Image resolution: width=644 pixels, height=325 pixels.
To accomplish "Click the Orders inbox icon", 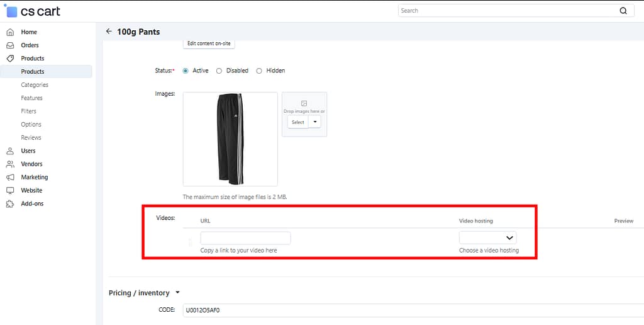I will click(x=10, y=45).
